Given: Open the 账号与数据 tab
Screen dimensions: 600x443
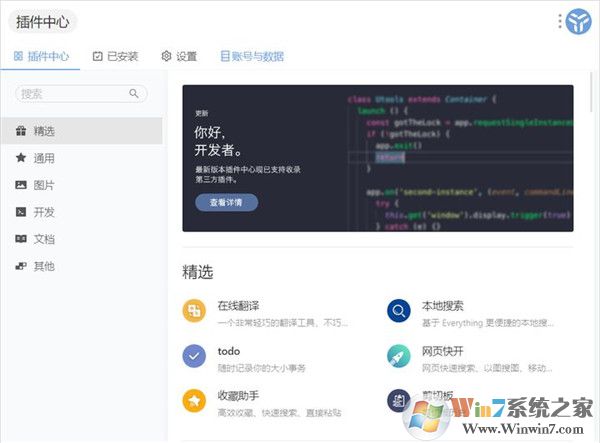Looking at the screenshot, I should tap(253, 57).
